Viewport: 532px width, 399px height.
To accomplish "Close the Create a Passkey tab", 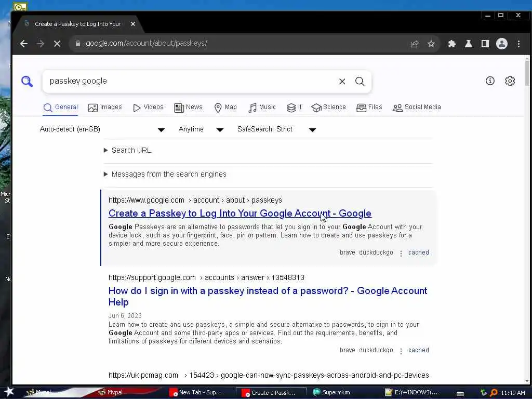I will (x=133, y=24).
